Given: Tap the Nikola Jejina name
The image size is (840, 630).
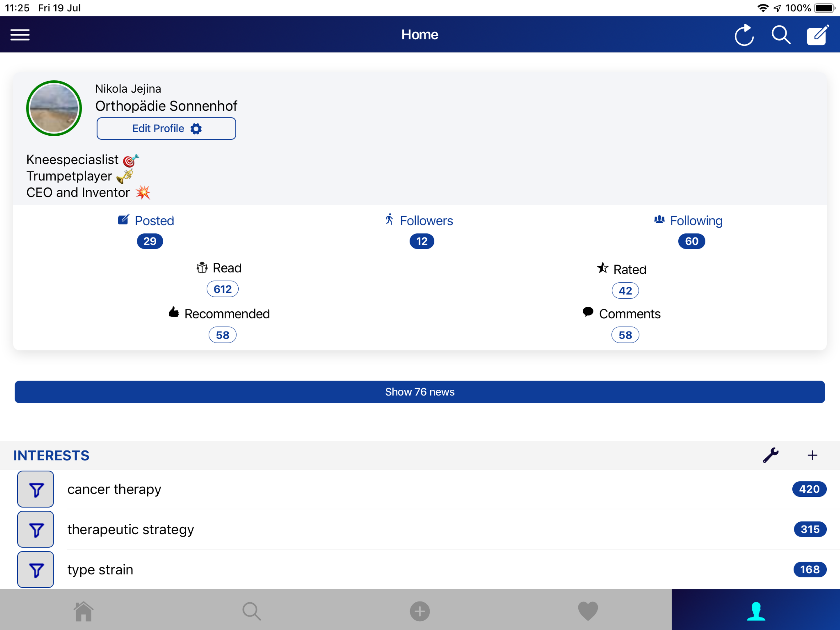Looking at the screenshot, I should point(128,89).
